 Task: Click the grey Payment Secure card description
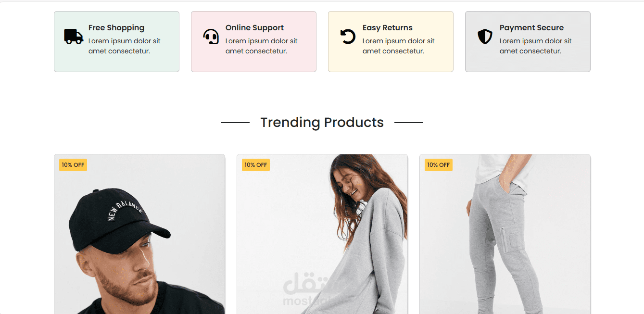536,46
